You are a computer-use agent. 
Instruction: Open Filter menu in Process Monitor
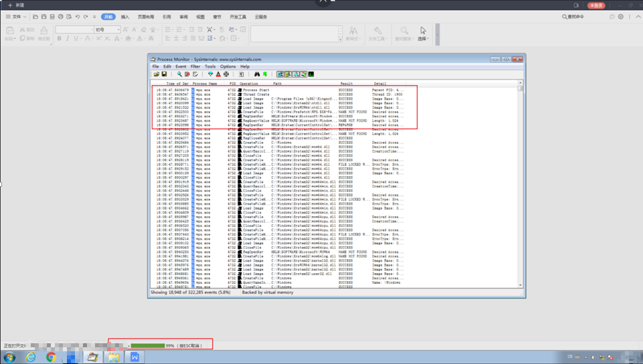[195, 66]
